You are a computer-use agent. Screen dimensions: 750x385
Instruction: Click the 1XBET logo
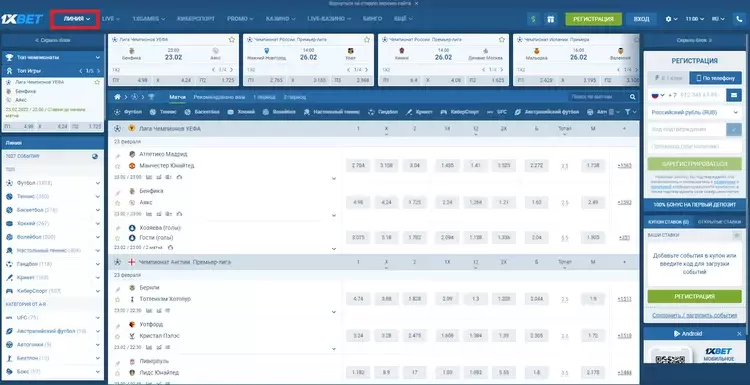pos(22,19)
